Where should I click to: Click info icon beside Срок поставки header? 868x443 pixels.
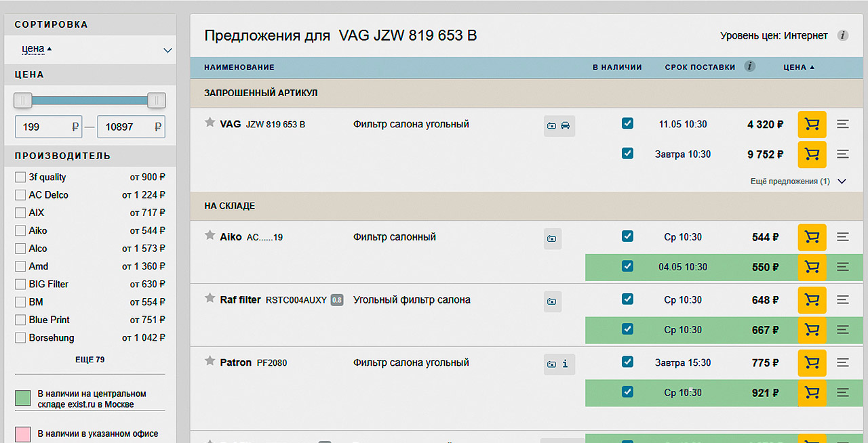tap(749, 66)
